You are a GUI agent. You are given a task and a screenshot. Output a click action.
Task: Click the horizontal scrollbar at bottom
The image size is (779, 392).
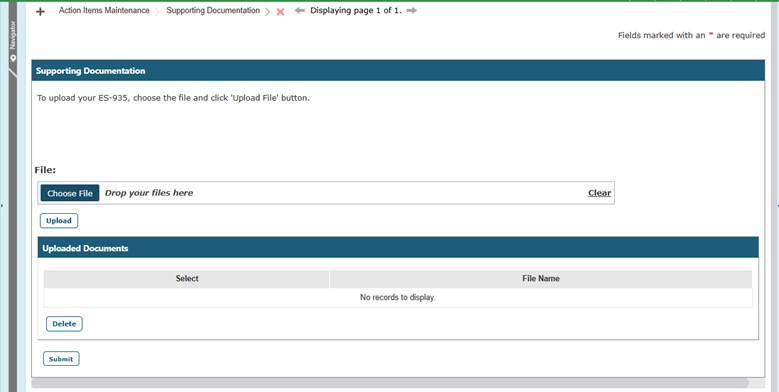pos(390,383)
